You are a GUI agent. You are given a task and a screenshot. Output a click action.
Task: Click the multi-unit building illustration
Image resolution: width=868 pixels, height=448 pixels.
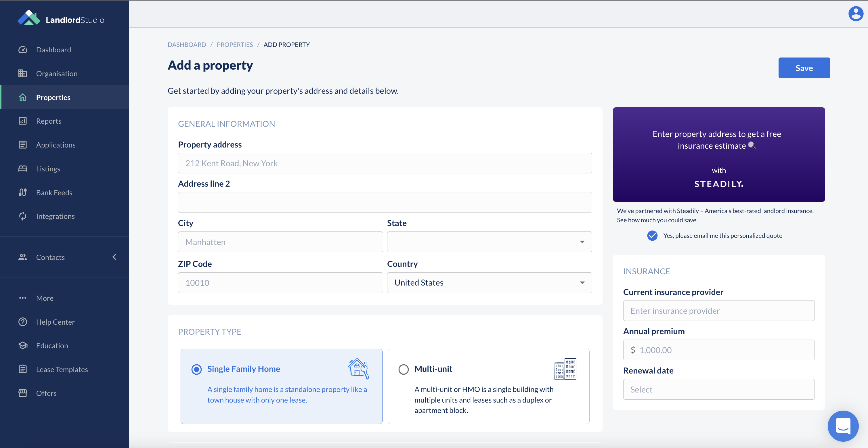565,369
